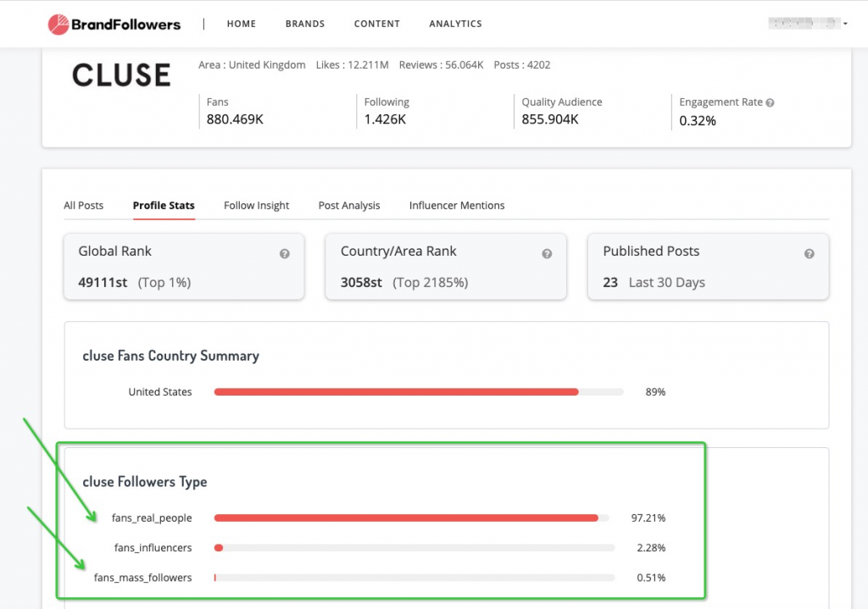This screenshot has width=868, height=609.
Task: Click the 2.28% value
Action: (651, 548)
